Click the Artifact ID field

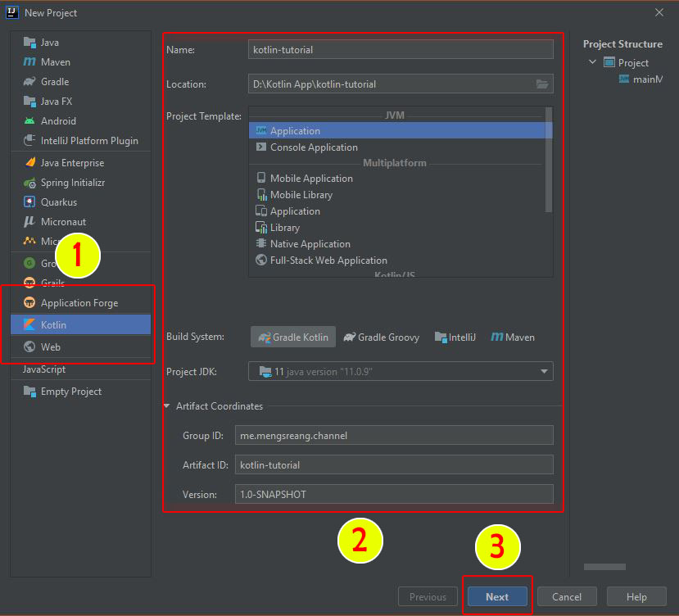pos(394,464)
